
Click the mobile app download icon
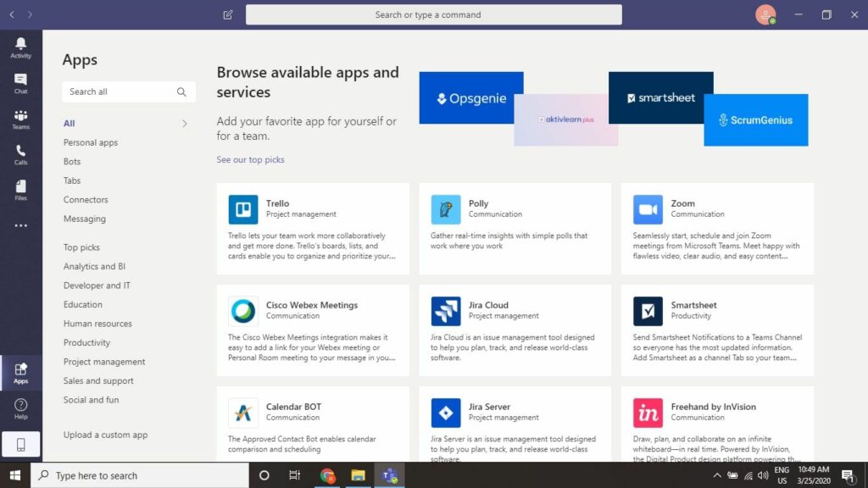pyautogui.click(x=20, y=444)
